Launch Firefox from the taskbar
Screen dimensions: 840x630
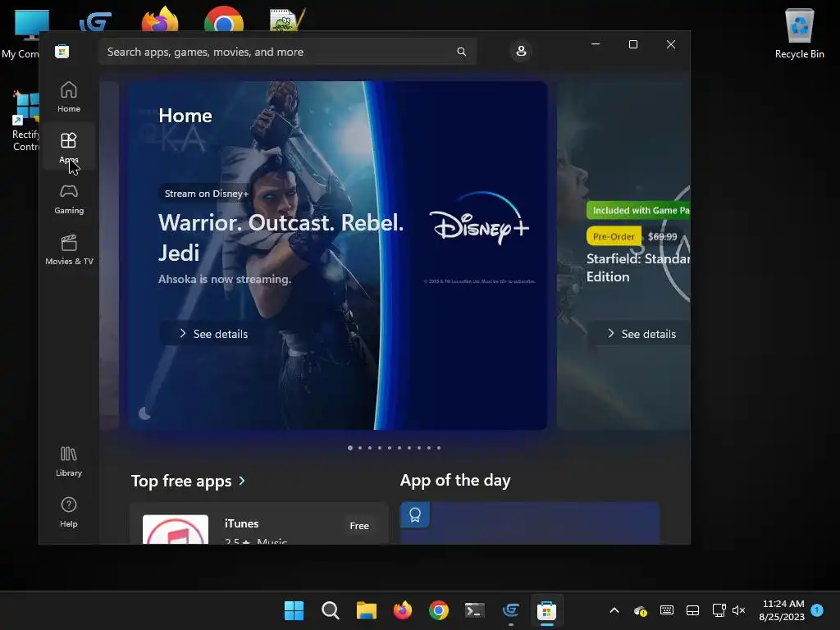(402, 610)
